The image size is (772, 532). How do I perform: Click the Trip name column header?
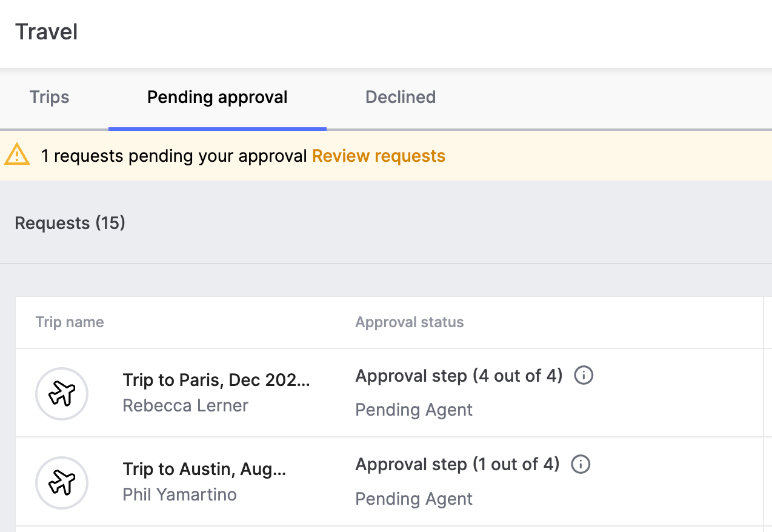pos(70,322)
